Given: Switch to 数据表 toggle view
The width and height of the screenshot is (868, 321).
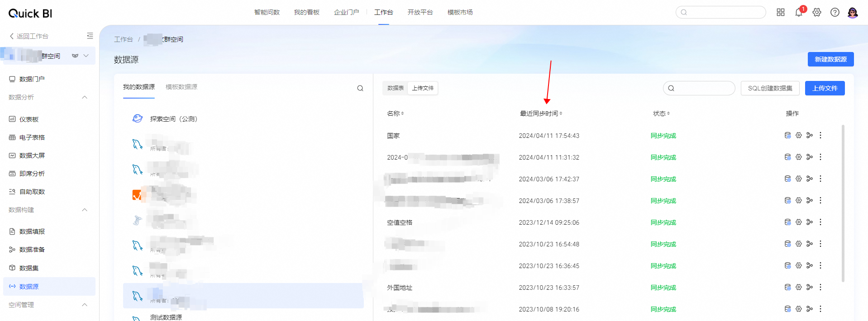Looking at the screenshot, I should (395, 88).
